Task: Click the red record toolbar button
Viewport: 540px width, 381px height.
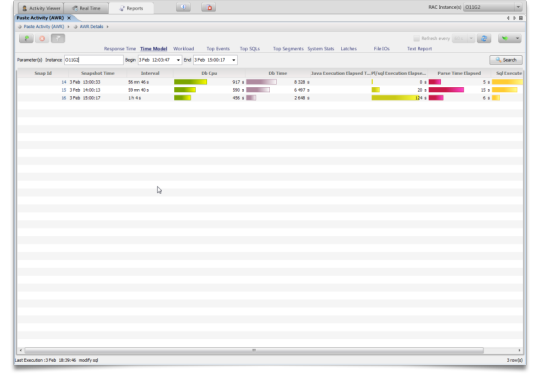Action: (209, 7)
